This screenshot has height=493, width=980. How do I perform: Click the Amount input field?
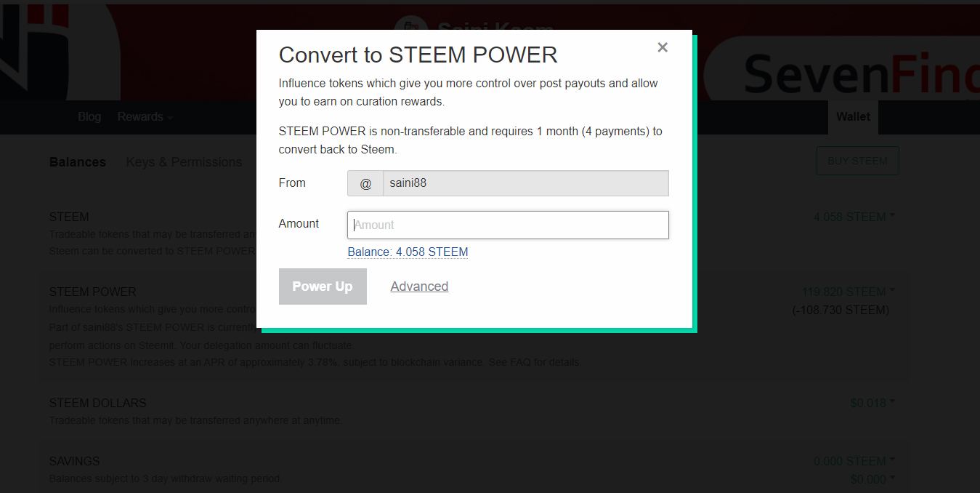coord(508,225)
